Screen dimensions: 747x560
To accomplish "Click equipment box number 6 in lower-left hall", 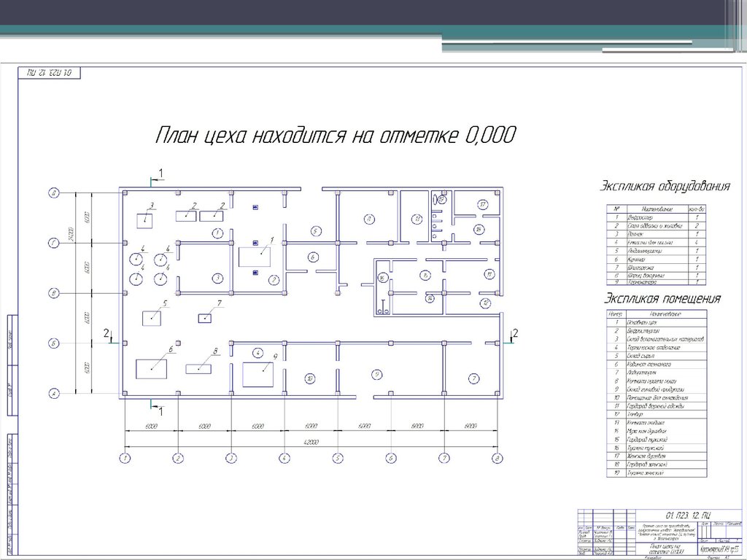I will [153, 367].
